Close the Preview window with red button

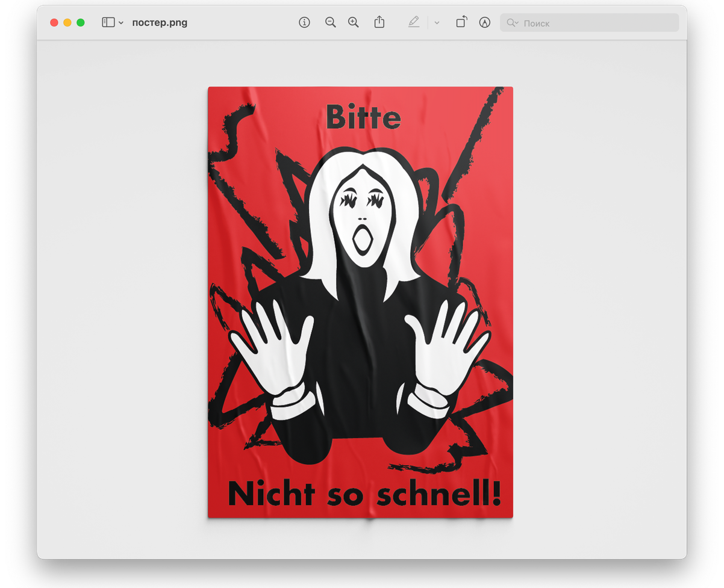tap(54, 23)
